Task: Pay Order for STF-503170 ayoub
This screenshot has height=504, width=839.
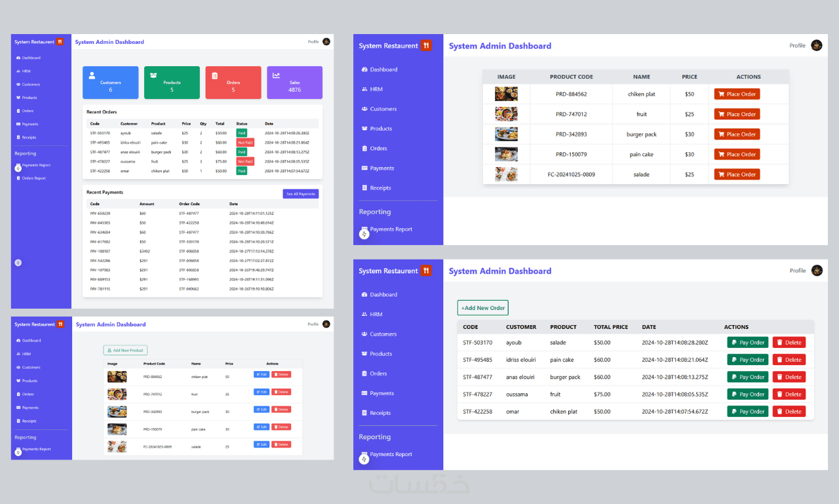Action: pos(747,342)
